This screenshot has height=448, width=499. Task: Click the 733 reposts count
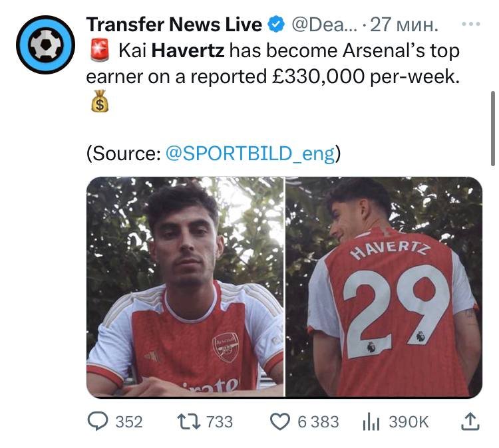[x=220, y=421]
